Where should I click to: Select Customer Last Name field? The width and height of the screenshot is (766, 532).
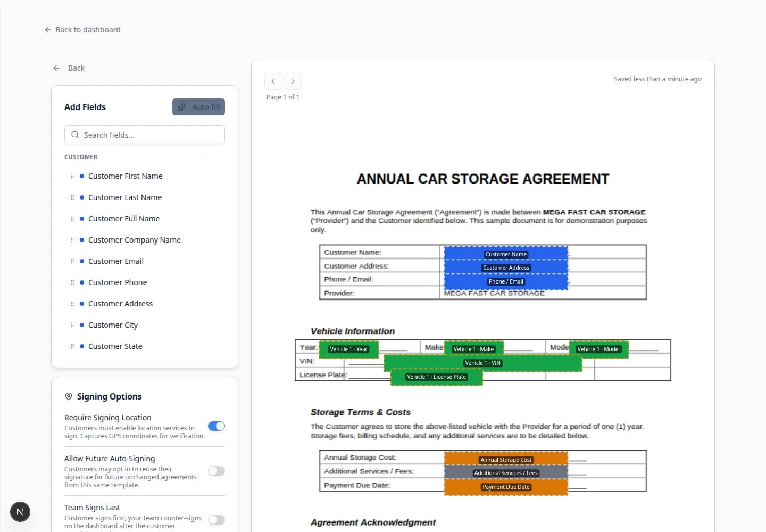point(145,197)
